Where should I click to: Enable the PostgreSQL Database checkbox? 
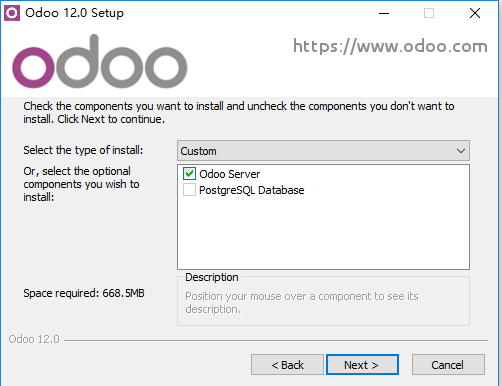coord(189,190)
